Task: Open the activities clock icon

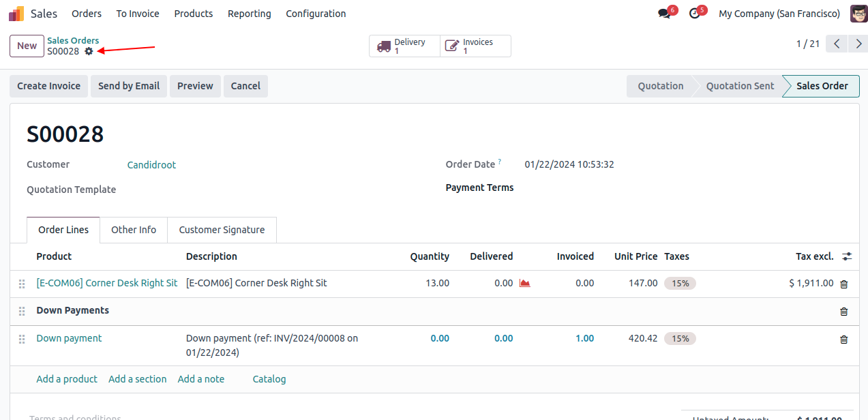Action: coord(694,14)
